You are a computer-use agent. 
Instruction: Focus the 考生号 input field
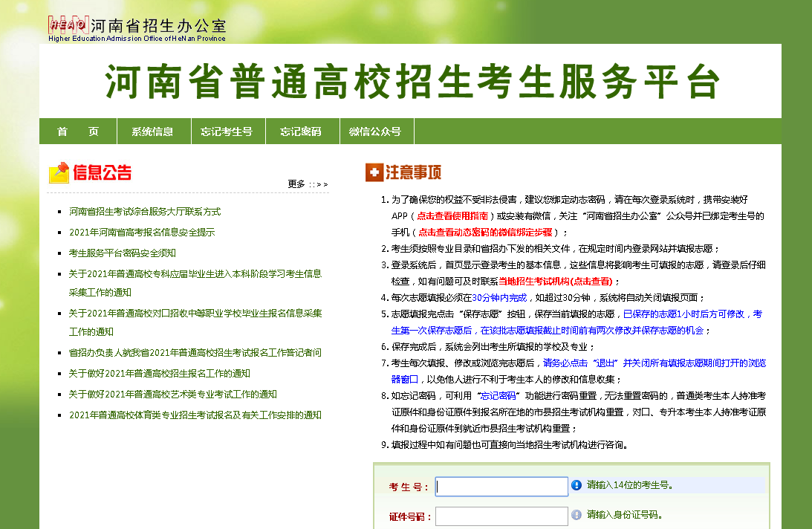tap(501, 487)
